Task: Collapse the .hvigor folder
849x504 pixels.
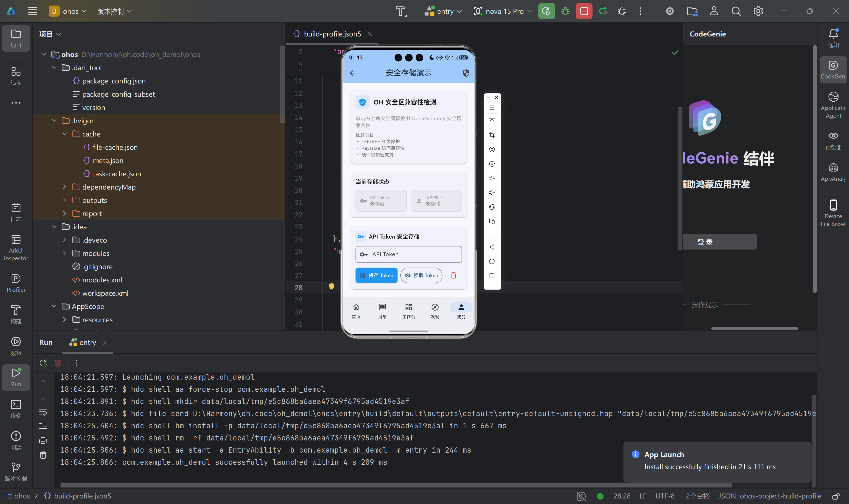Action: 54,120
